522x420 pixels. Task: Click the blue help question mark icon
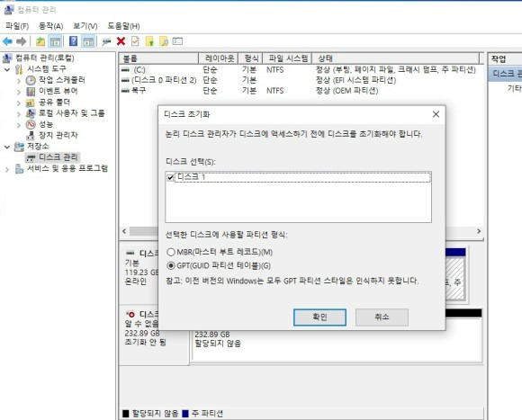point(73,41)
